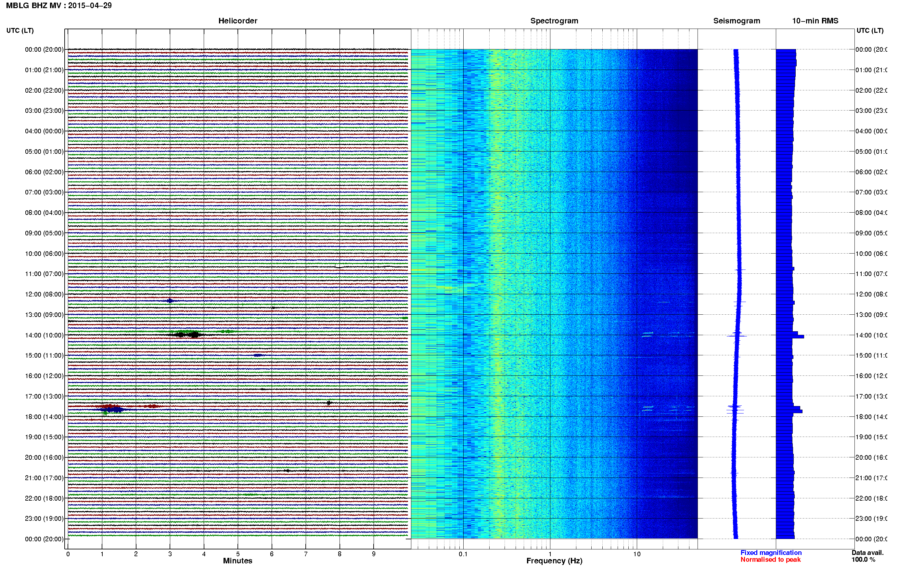The height and width of the screenshot is (578, 924).
Task: Click the 1 Hz frequency tick label
Action: click(550, 554)
